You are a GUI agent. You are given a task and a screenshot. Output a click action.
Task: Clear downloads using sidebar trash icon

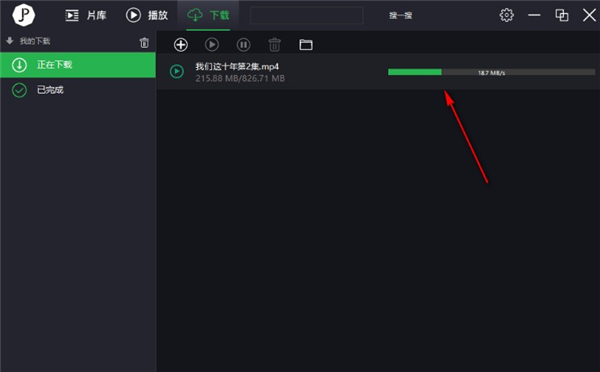click(144, 42)
